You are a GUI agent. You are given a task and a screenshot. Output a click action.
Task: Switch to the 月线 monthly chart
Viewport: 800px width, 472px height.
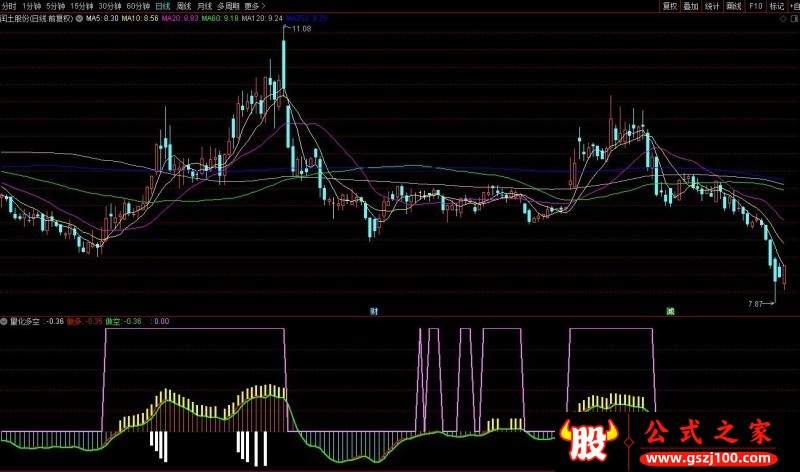[205, 6]
